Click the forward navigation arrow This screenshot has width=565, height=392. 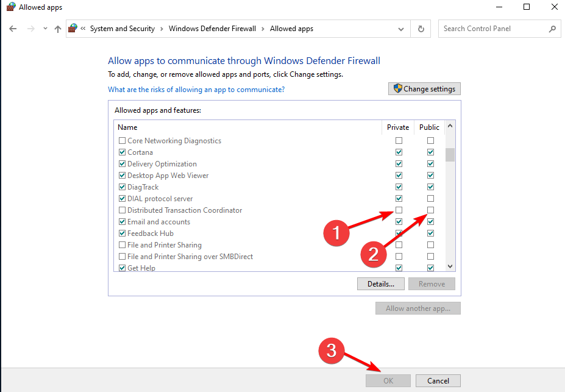click(31, 29)
